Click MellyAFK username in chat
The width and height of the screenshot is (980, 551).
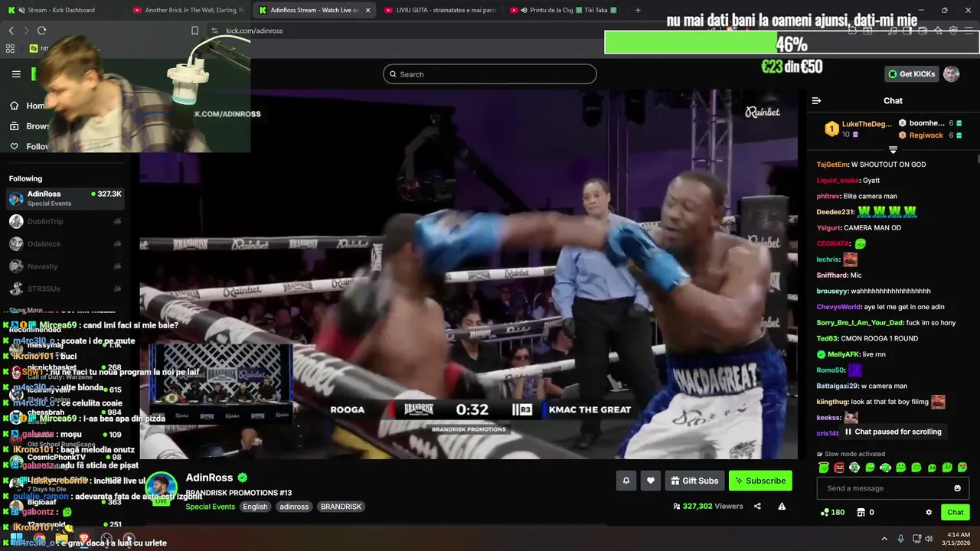pos(843,354)
